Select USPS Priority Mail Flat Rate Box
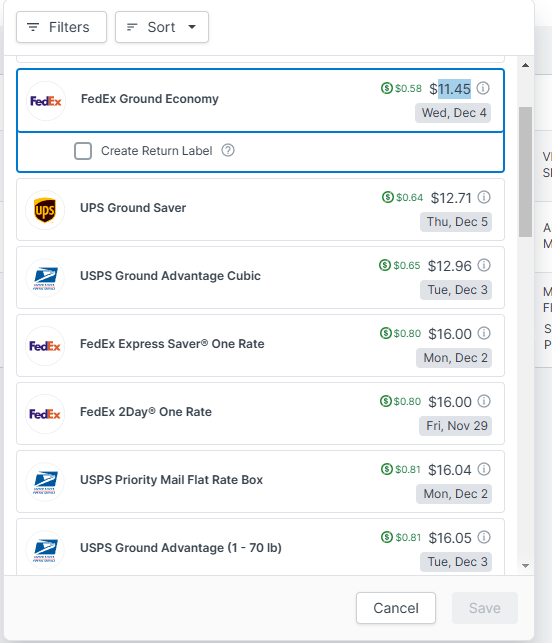 click(260, 481)
